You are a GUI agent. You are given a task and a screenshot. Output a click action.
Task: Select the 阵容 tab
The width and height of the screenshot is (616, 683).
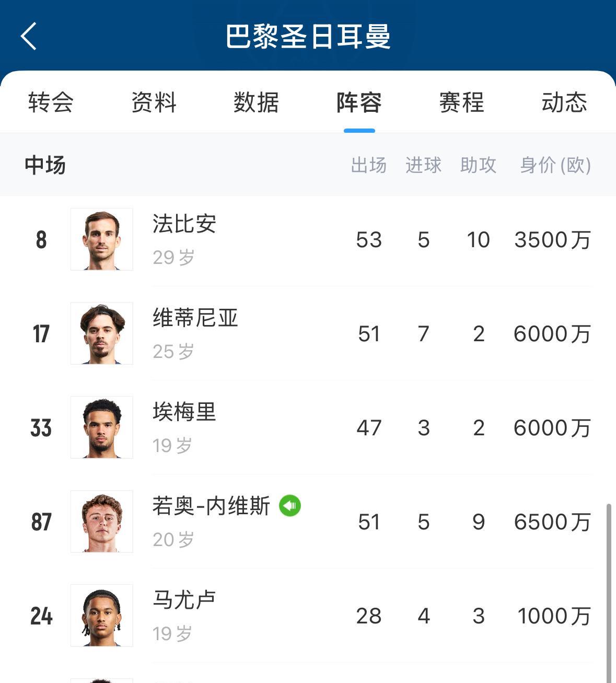tap(359, 102)
